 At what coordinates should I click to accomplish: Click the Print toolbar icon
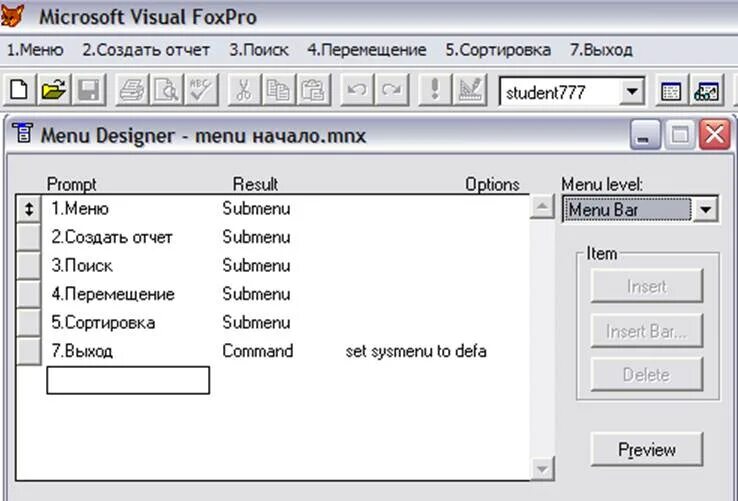click(x=132, y=89)
